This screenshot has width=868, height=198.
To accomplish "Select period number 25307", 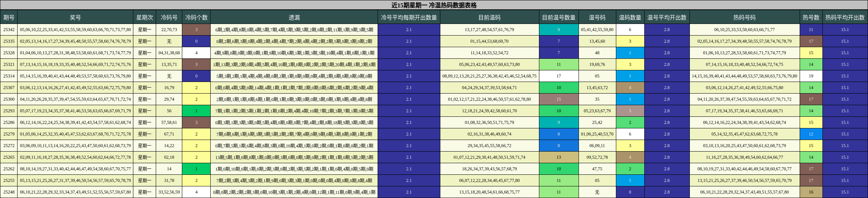I will click(x=9, y=88).
